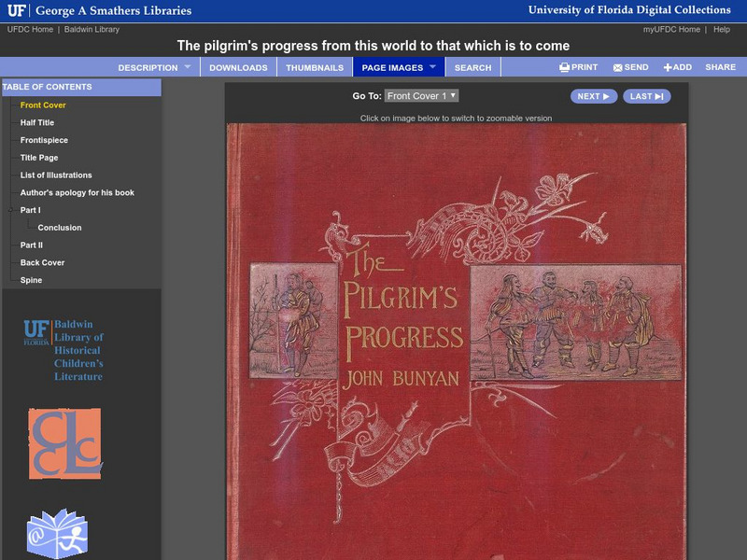This screenshot has height=560, width=747.
Task: Open the Go To page dropdown
Action: pyautogui.click(x=422, y=95)
